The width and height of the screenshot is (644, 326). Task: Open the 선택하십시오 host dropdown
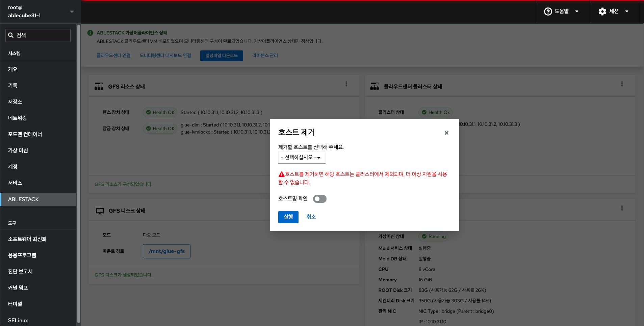pyautogui.click(x=302, y=158)
